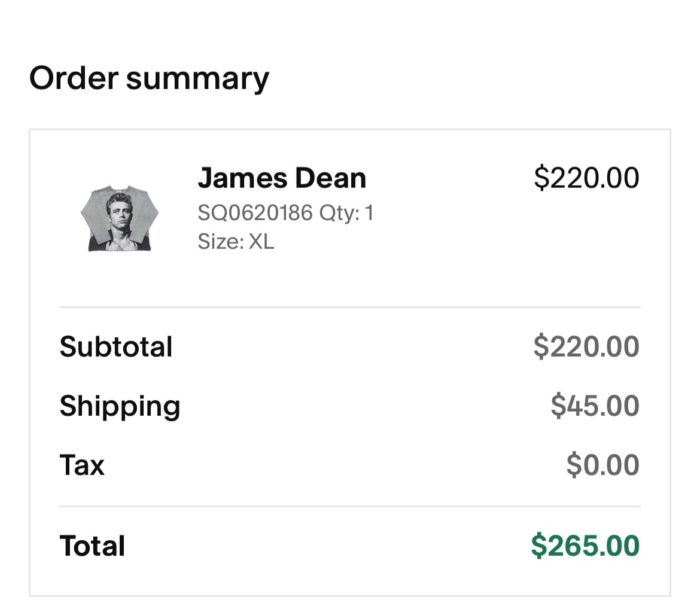Click the Tax label
700x615 pixels.
click(82, 465)
